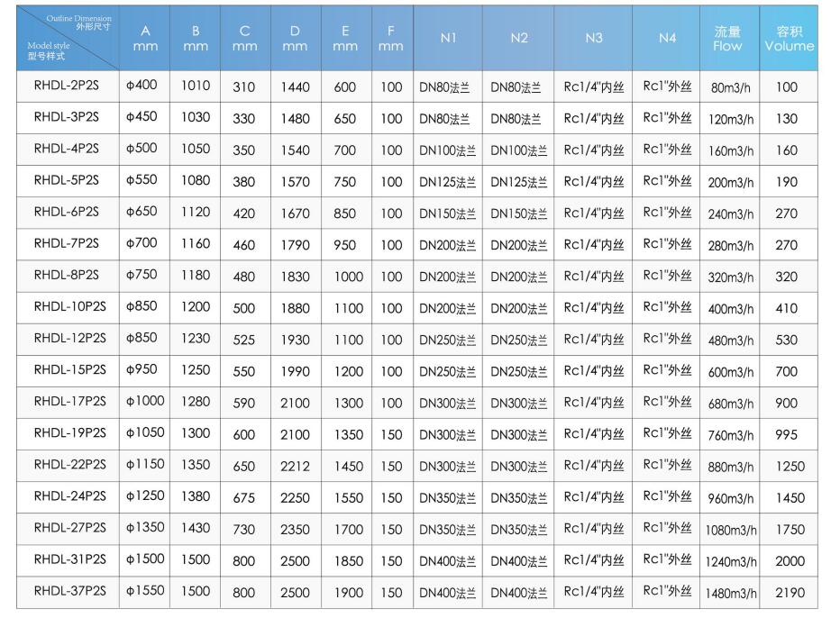Click the 160m3/h flow cell
This screenshot has height=618, width=840.
pyautogui.click(x=731, y=150)
